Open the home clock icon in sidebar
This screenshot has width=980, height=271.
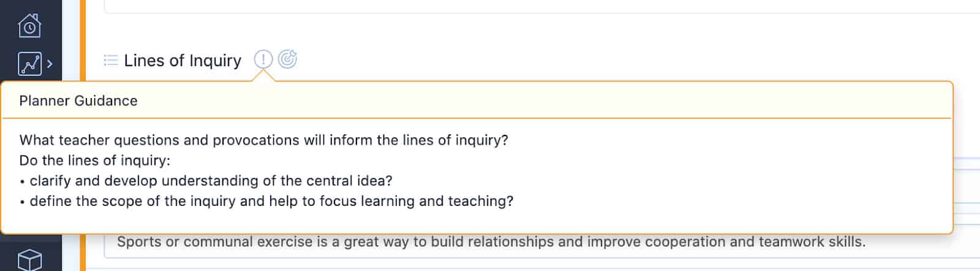29,26
